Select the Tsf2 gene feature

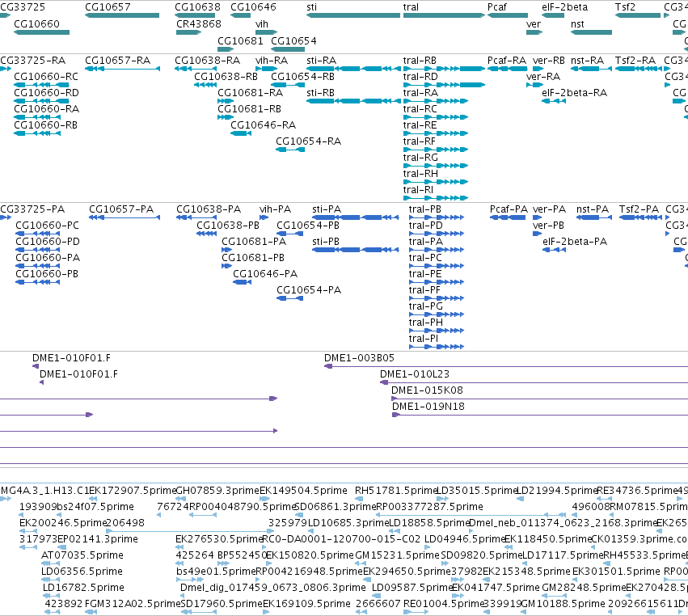tap(638, 15)
